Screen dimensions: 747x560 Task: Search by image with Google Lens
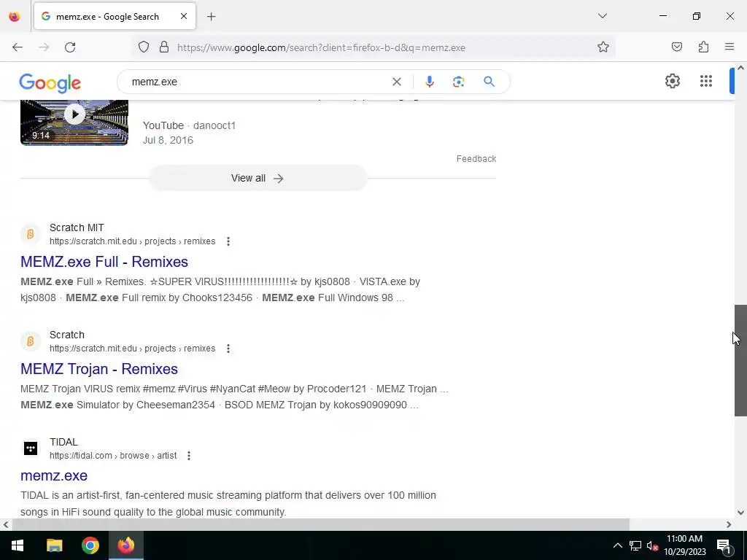click(x=458, y=82)
